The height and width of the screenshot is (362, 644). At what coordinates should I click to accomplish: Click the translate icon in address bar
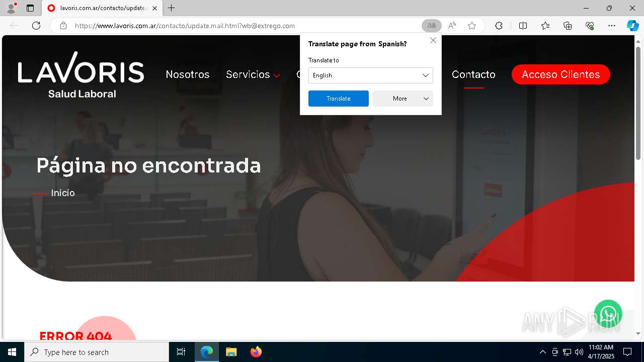(431, 26)
